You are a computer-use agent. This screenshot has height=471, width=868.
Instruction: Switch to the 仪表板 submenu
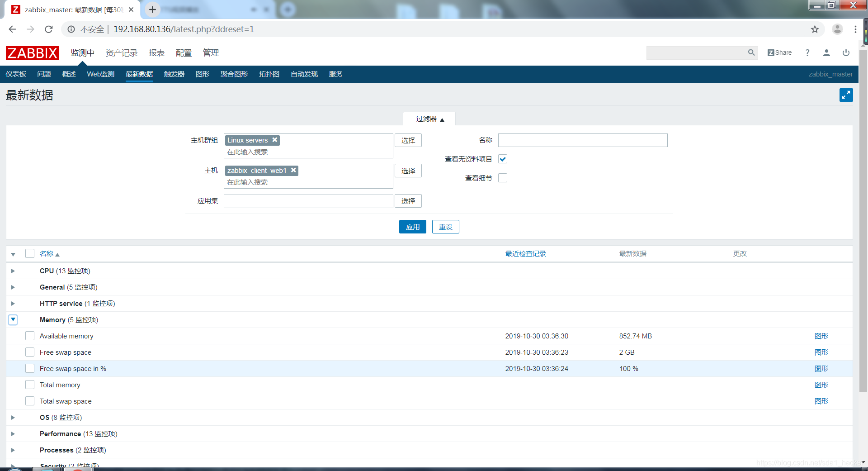pyautogui.click(x=16, y=74)
